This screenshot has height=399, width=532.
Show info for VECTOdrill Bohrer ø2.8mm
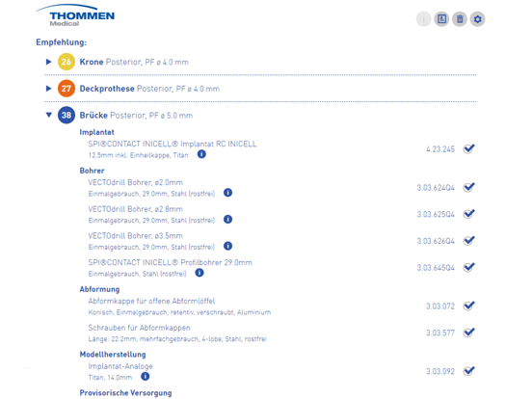point(228,219)
